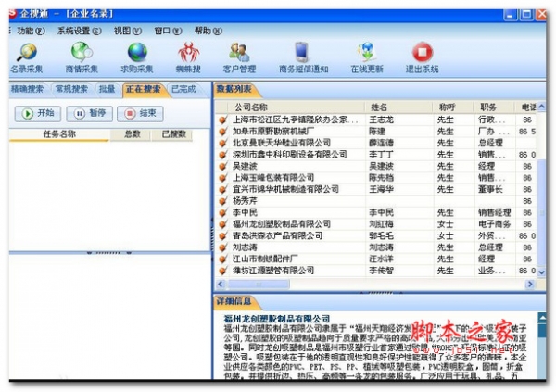Sort by 姓名 column header
The image size is (556, 392).
click(398, 107)
